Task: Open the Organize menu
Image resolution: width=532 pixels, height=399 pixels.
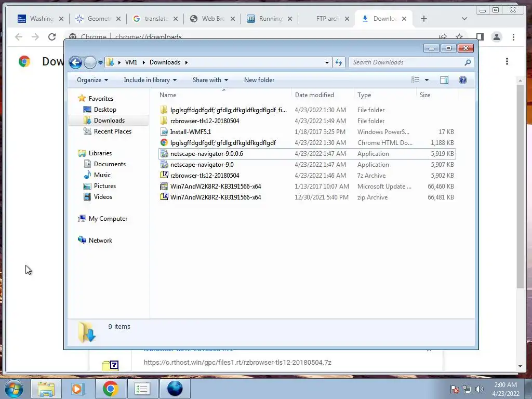Action: [92, 80]
